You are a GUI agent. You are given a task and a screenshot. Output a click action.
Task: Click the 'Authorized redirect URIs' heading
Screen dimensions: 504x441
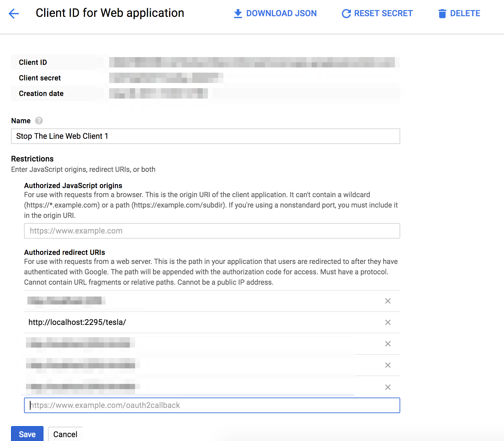(x=65, y=252)
